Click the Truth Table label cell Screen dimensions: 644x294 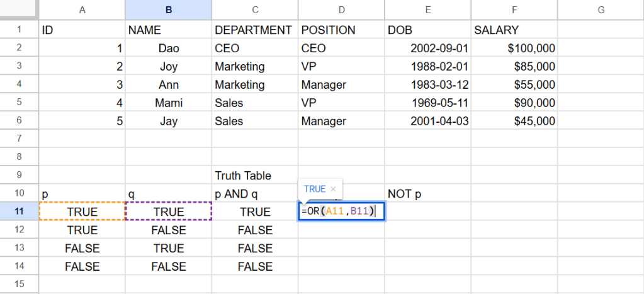click(254, 175)
